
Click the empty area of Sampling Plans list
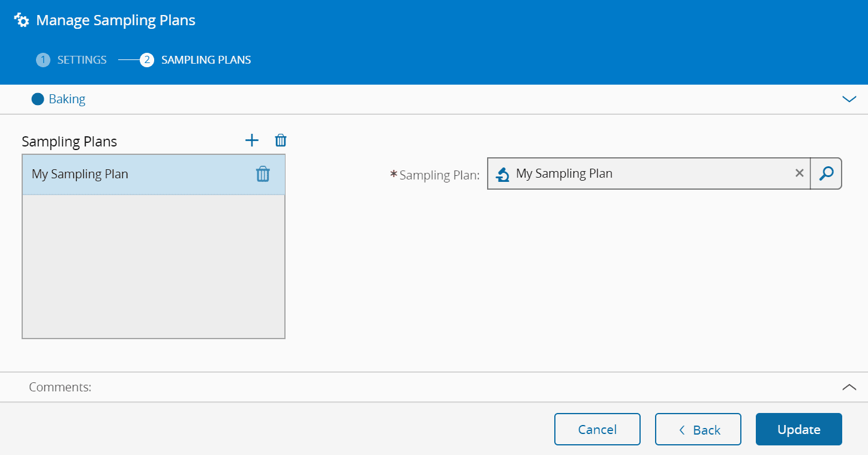tap(154, 267)
